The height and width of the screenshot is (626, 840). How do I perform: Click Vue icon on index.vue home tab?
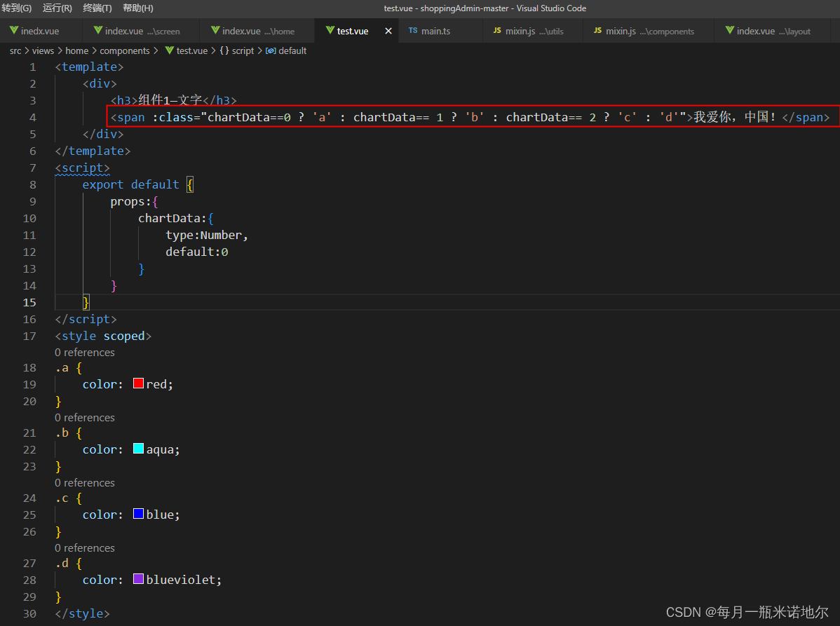point(215,31)
